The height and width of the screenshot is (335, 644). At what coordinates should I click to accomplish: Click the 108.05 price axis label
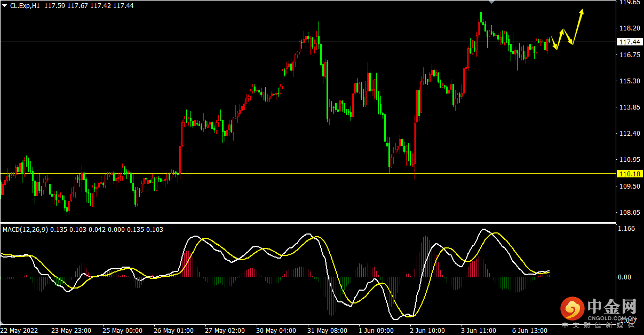[x=629, y=213]
